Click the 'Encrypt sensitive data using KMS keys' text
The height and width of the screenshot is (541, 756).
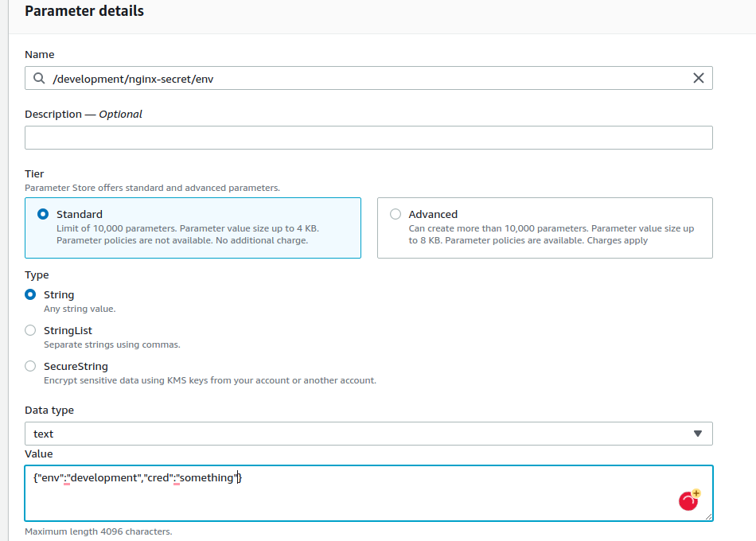click(x=135, y=380)
